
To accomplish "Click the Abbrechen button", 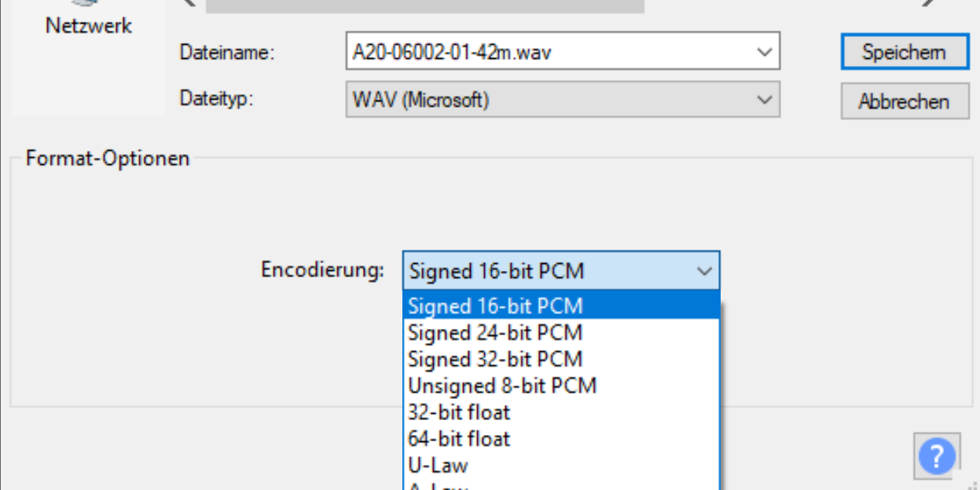I will coord(904,102).
